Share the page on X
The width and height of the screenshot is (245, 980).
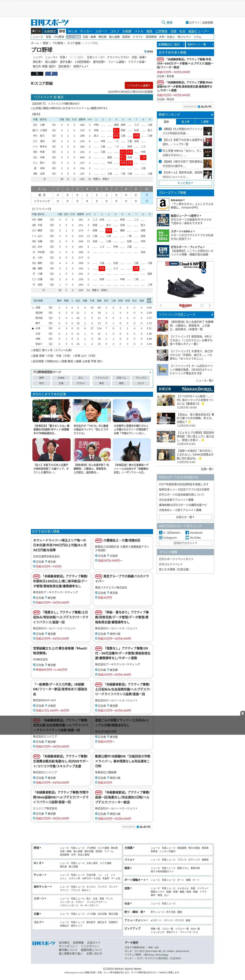[x=37, y=73]
